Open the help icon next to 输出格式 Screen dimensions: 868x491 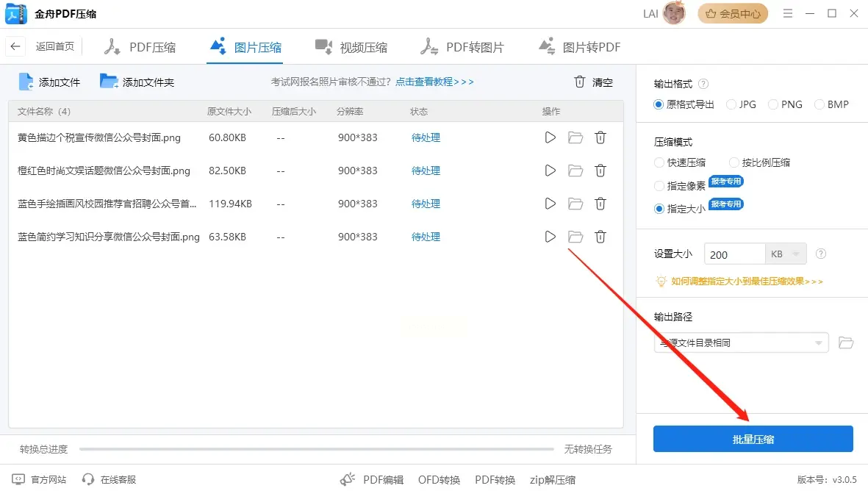[703, 84]
